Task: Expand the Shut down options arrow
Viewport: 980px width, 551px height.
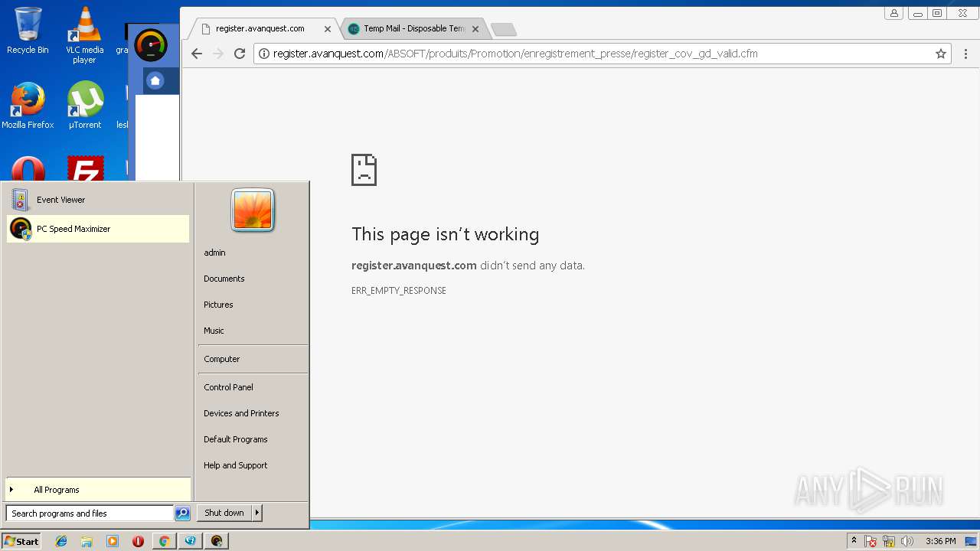Action: [x=257, y=513]
